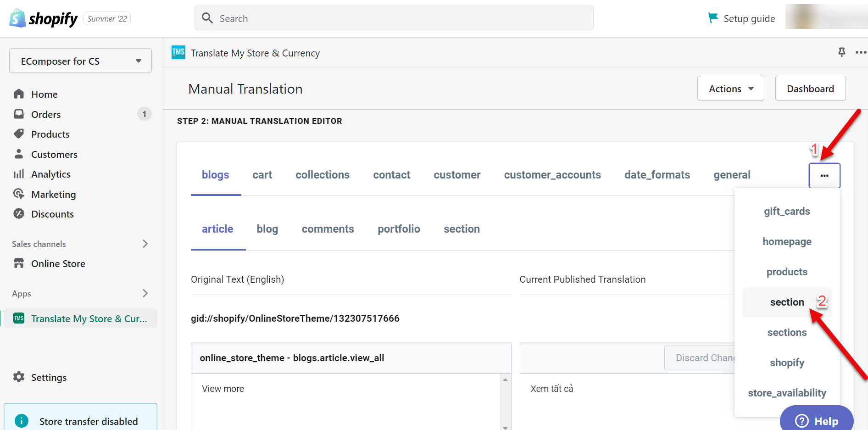Select the Customers icon
Image resolution: width=868 pixels, height=430 pixels.
click(19, 154)
